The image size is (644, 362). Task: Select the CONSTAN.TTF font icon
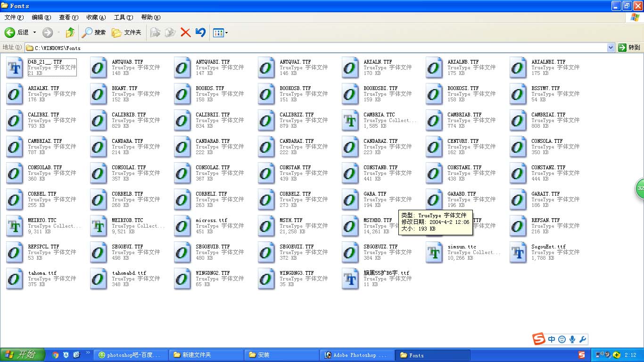[x=266, y=173]
